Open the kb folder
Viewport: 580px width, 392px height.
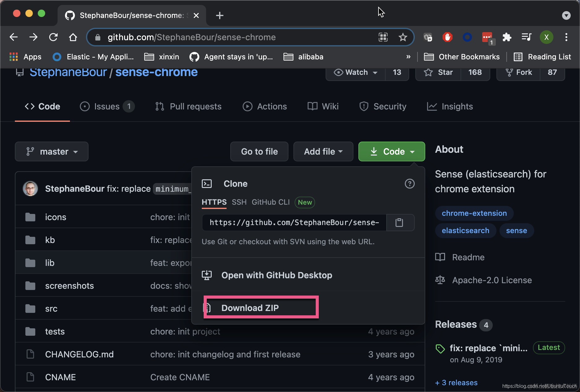point(50,240)
